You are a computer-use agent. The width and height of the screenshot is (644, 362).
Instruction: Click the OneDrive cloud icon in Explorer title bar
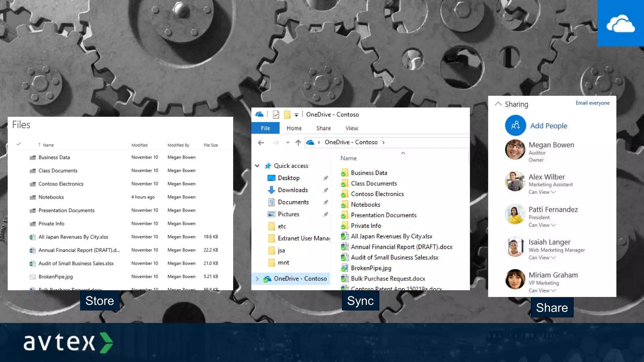[x=259, y=114]
